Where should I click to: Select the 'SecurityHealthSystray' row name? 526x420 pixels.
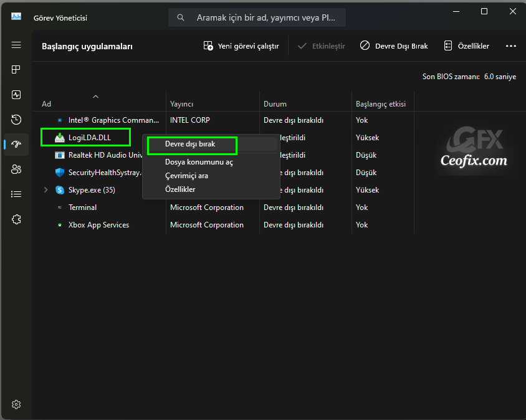click(105, 173)
